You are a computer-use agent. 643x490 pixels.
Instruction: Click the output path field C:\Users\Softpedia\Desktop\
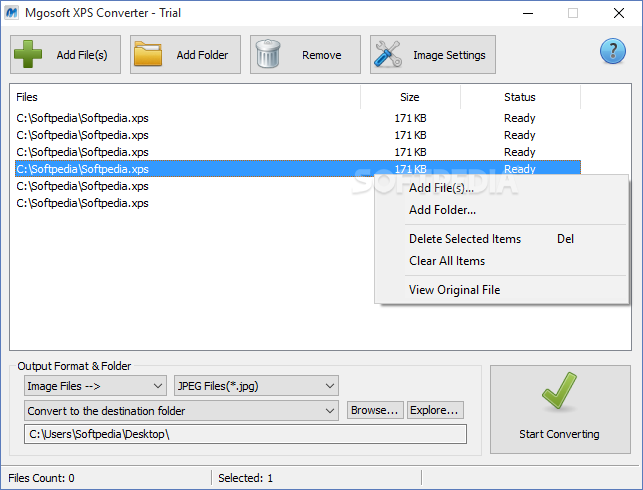(245, 434)
